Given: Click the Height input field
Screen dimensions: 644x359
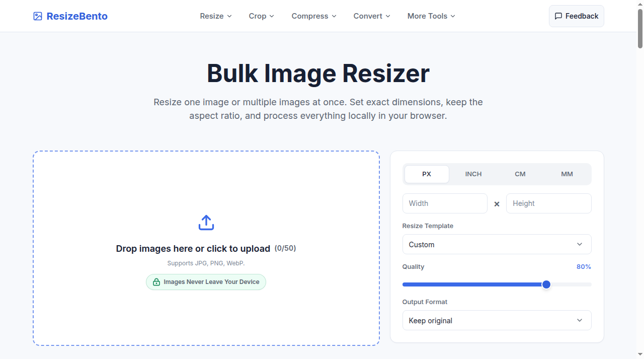Looking at the screenshot, I should pyautogui.click(x=549, y=203).
